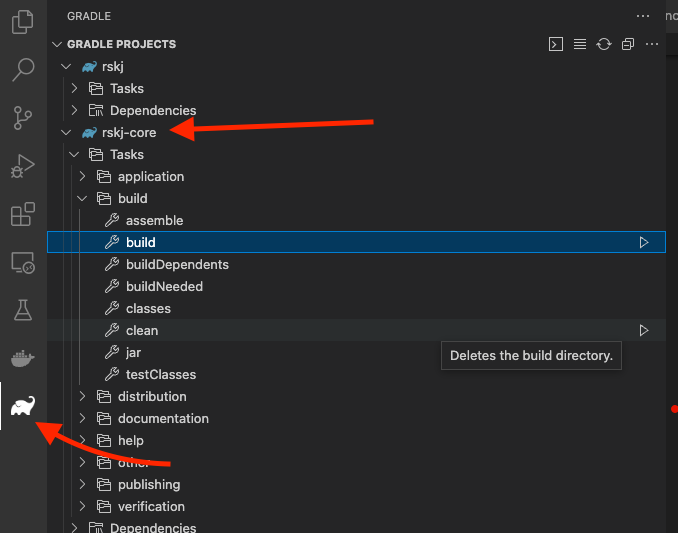Image resolution: width=678 pixels, height=533 pixels.
Task: Click the run-a-Gradle-task terminal icon
Action: click(x=556, y=44)
